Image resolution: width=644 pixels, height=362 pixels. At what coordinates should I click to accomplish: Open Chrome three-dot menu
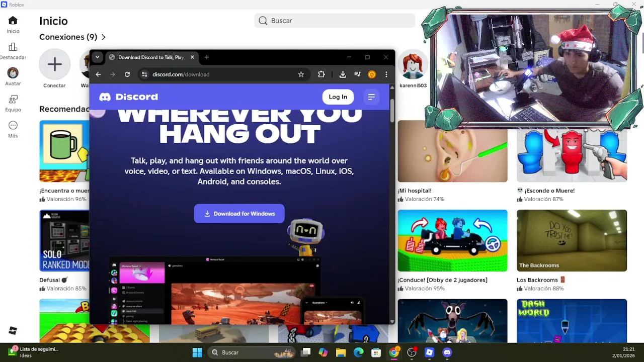coord(386,74)
